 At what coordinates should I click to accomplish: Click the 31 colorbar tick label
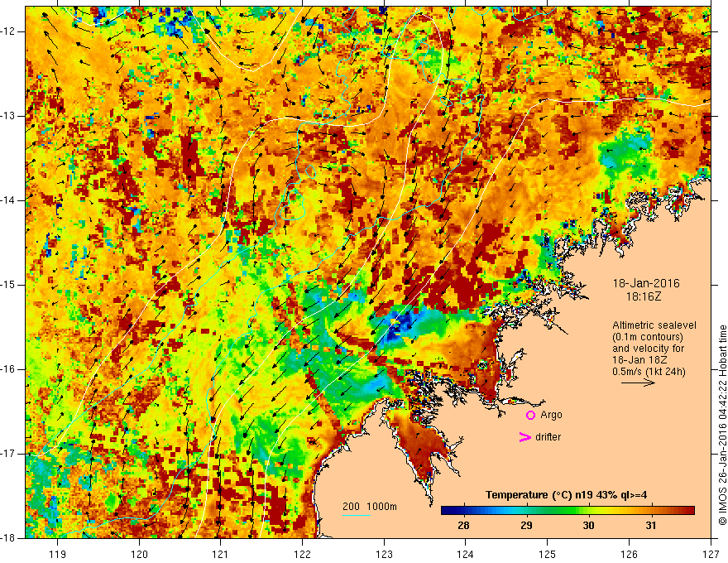pos(651,526)
